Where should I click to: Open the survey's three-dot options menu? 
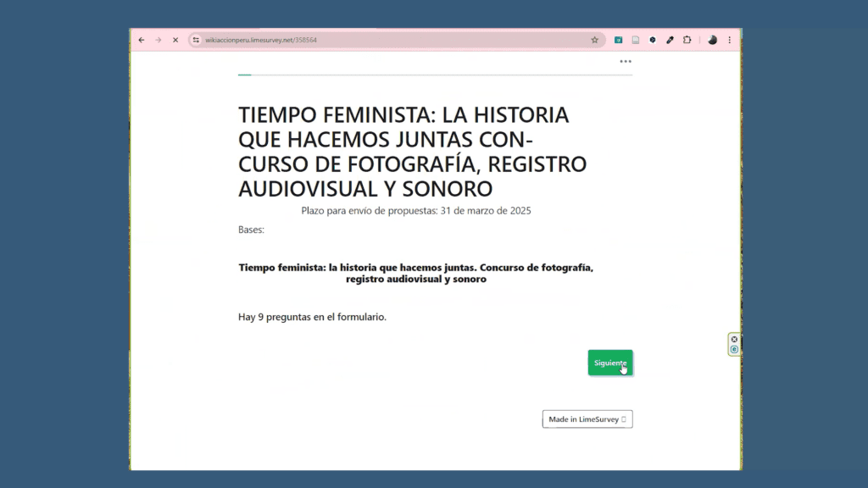[626, 61]
